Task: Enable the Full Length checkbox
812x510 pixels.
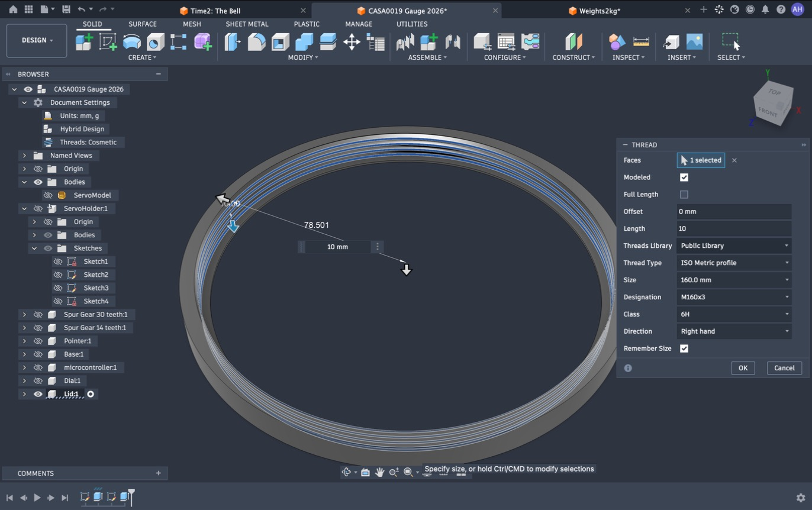Action: (684, 195)
